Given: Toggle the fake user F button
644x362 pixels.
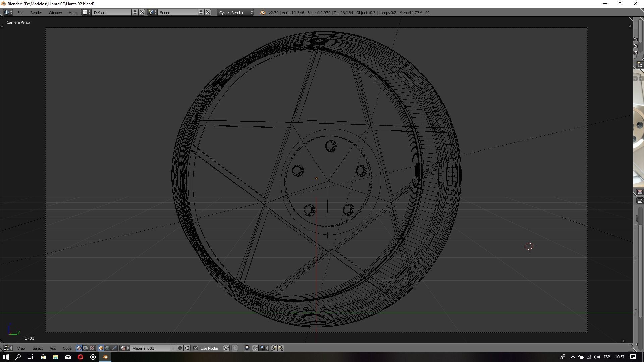Looking at the screenshot, I should pos(173,348).
